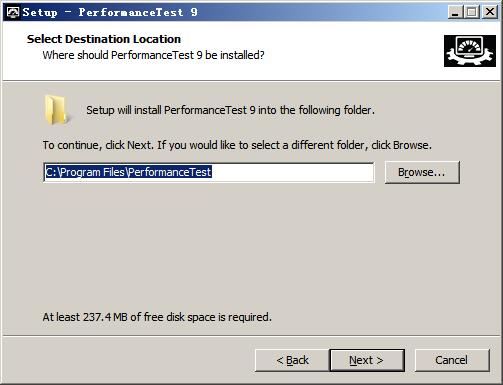This screenshot has width=503, height=385.
Task: Continue installation with Next button
Action: 367,360
